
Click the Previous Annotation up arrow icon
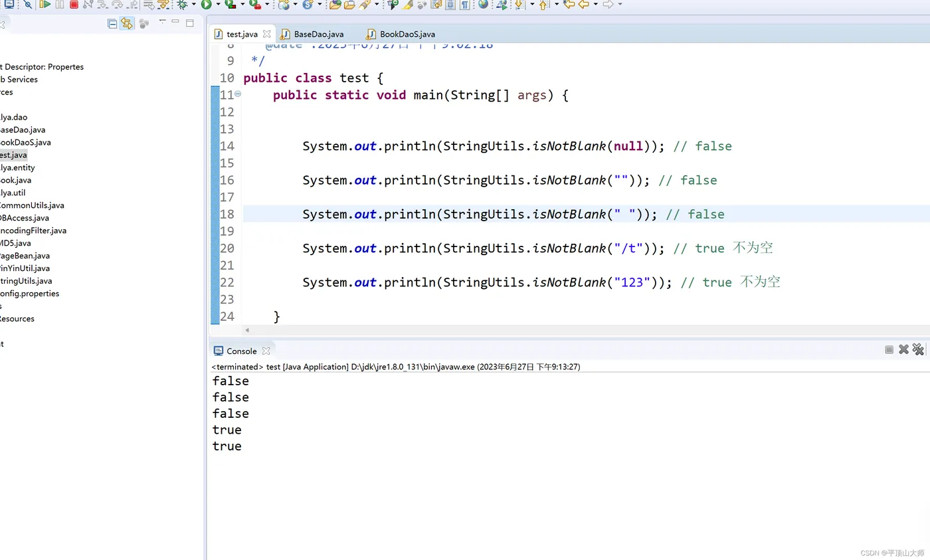(543, 5)
